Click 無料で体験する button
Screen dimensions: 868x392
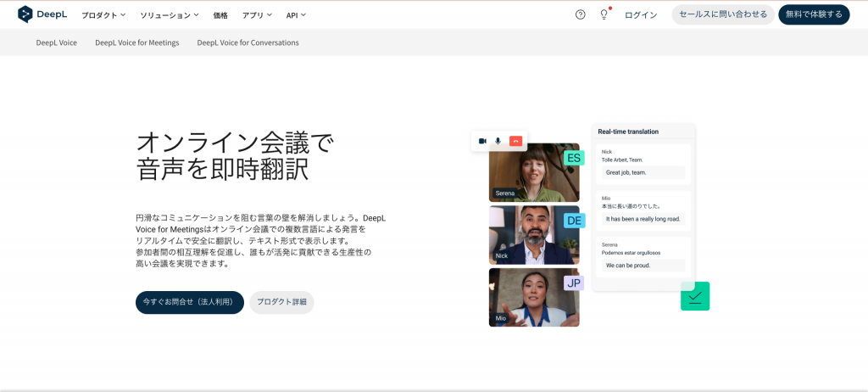[814, 14]
